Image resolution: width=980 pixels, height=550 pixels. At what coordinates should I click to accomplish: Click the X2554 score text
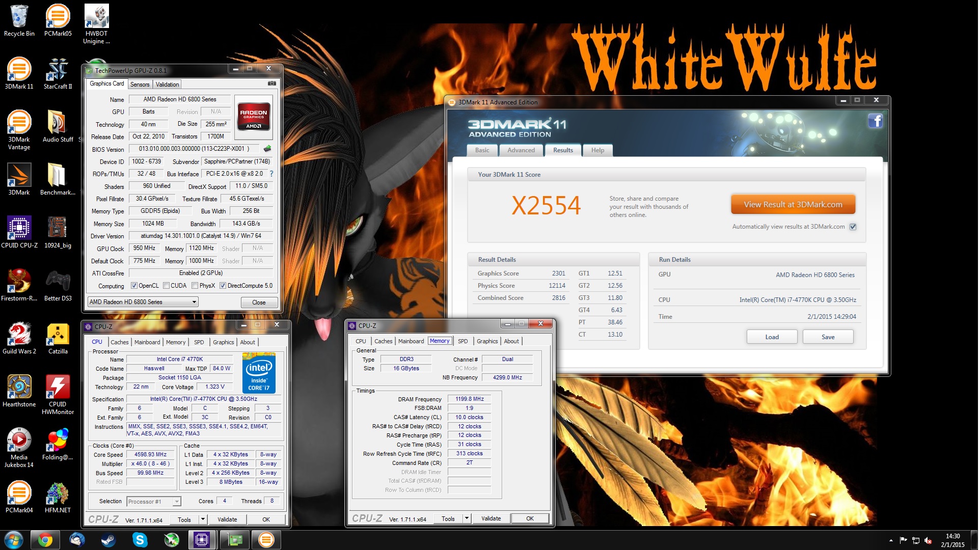pos(547,206)
